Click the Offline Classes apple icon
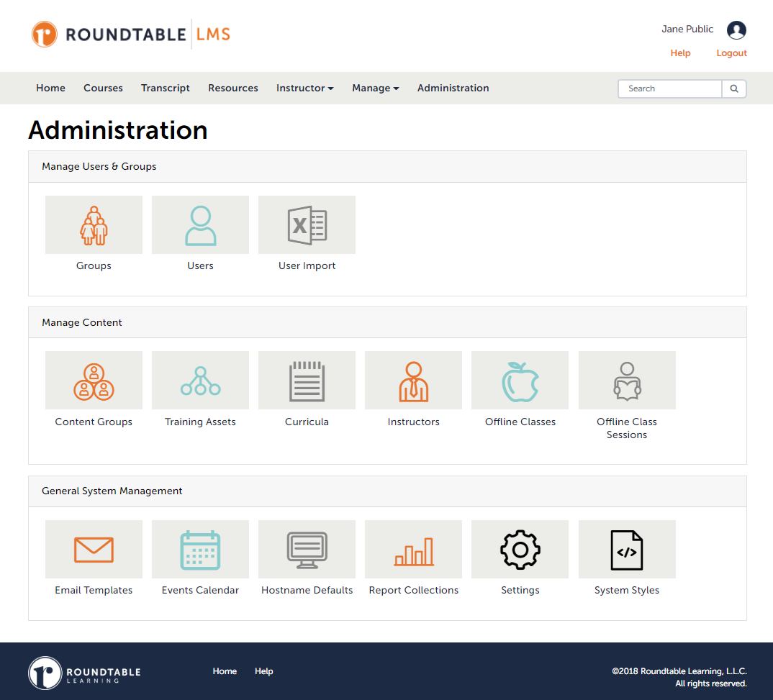This screenshot has width=773, height=700. (520, 380)
